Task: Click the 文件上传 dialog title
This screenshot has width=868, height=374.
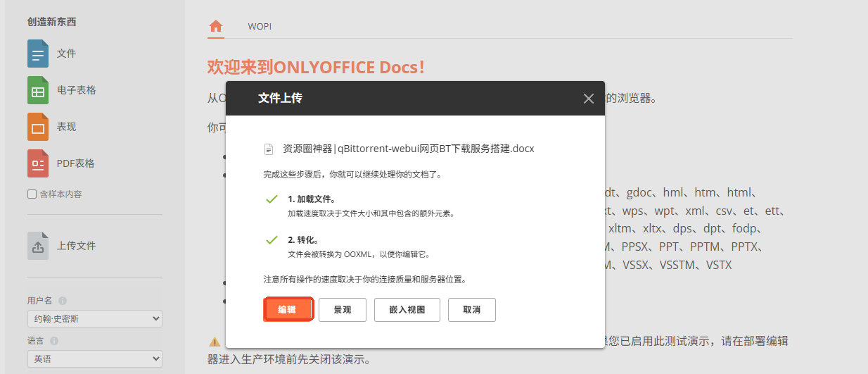Action: (280, 98)
